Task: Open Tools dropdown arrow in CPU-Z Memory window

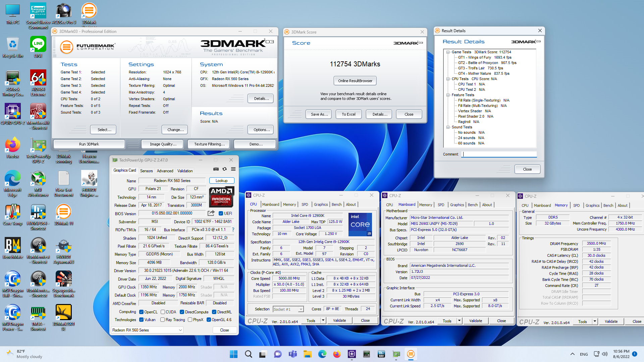Action: pyautogui.click(x=595, y=321)
